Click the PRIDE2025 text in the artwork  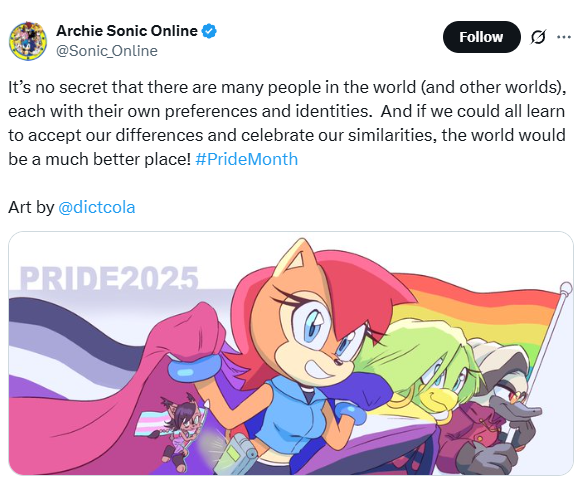[x=109, y=277]
